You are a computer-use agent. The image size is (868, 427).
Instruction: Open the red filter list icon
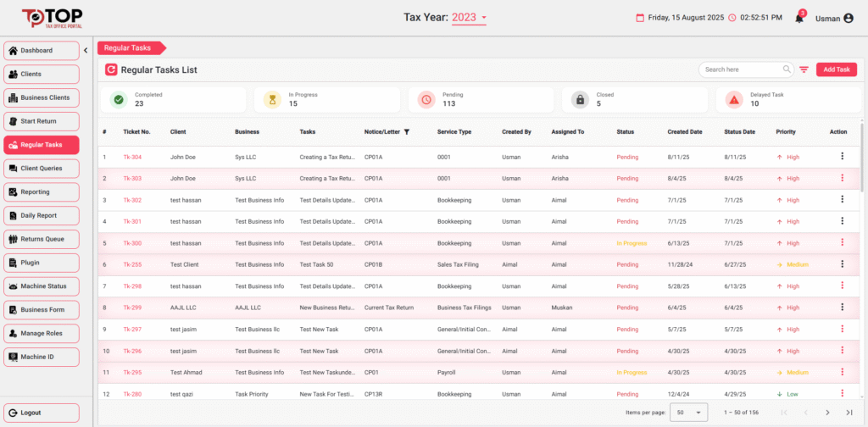coord(804,69)
